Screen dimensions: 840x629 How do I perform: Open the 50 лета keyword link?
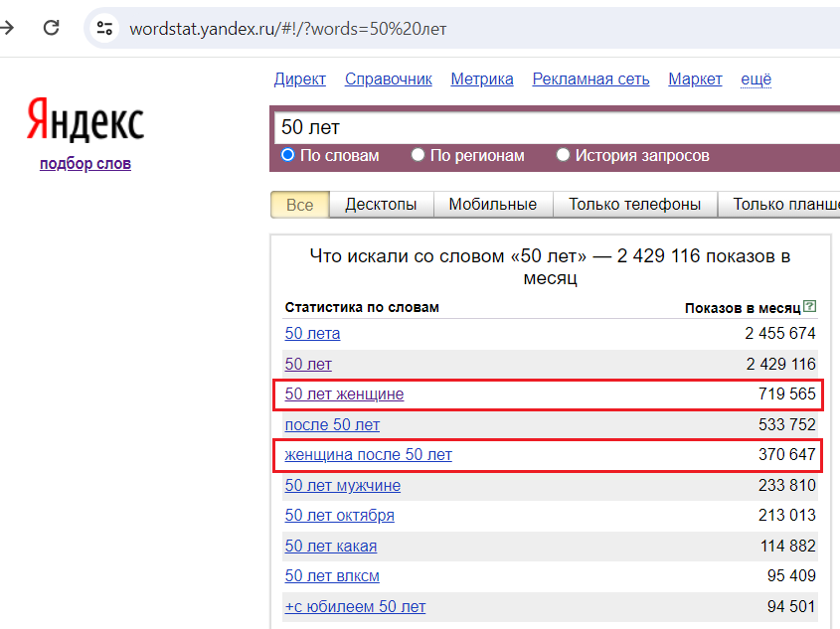[x=312, y=334]
